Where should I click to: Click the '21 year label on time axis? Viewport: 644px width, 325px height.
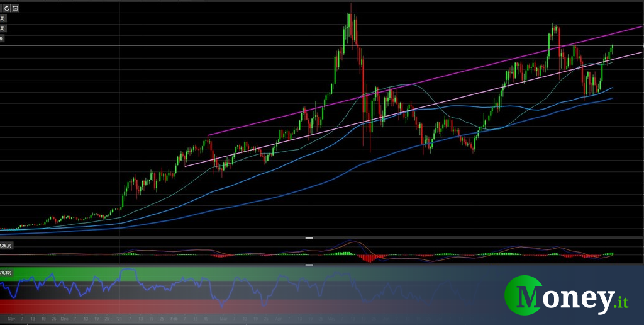tap(119, 319)
